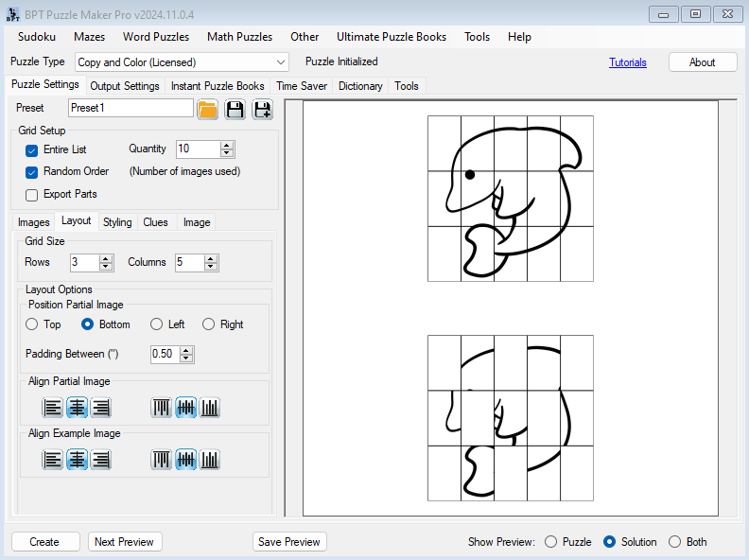Click the save preset floppy disk icon
Image resolution: width=749 pixels, height=560 pixels.
pyautogui.click(x=235, y=110)
